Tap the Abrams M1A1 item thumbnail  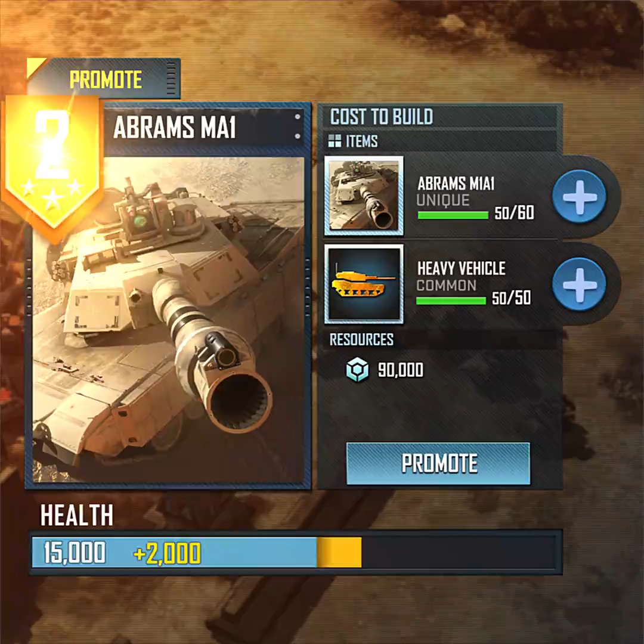(364, 196)
